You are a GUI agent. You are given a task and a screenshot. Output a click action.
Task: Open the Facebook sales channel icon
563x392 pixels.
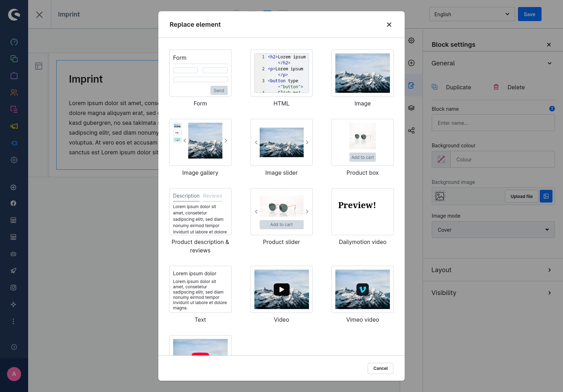(x=13, y=203)
